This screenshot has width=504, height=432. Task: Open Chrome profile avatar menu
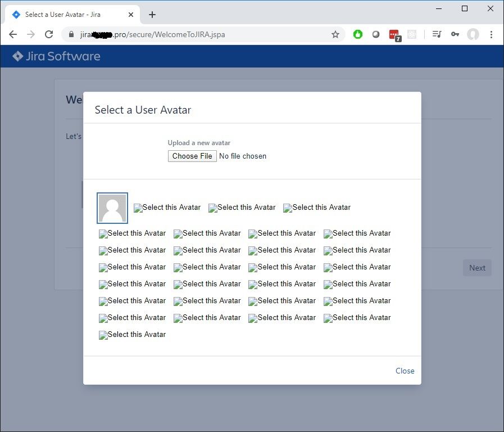tap(473, 34)
